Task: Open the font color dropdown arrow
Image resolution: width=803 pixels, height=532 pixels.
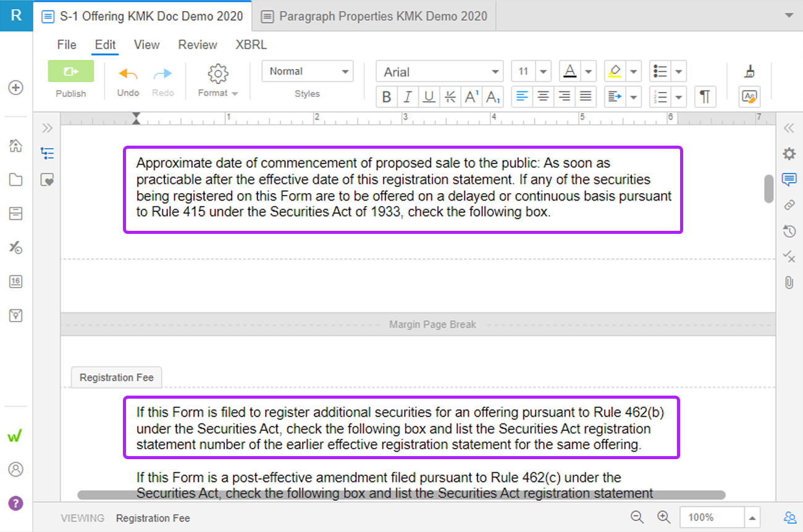Action: click(587, 72)
